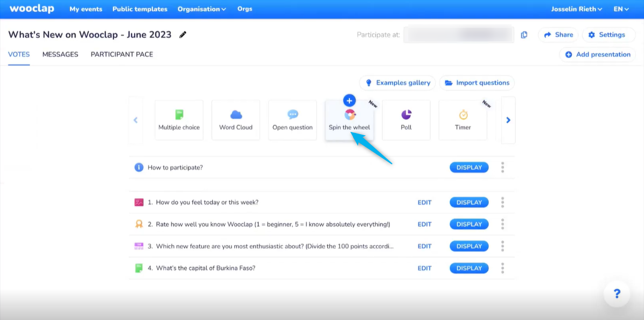Open Public templates
Screen dimensions: 644x320
coord(140,9)
